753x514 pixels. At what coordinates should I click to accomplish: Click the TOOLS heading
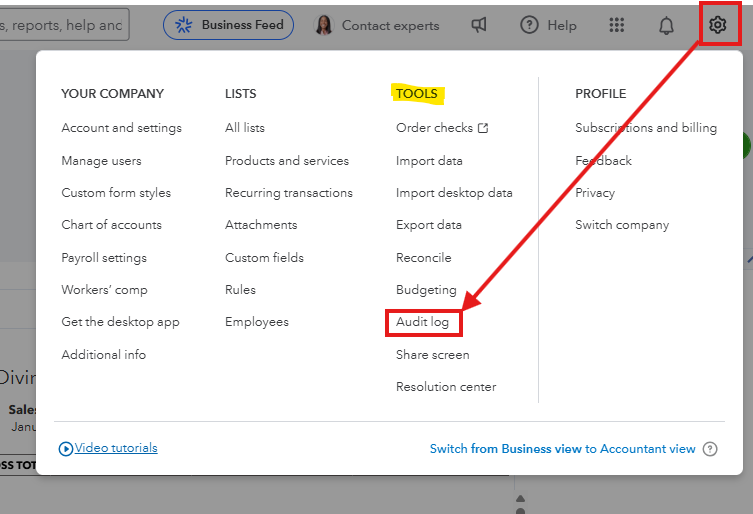pyautogui.click(x=417, y=94)
